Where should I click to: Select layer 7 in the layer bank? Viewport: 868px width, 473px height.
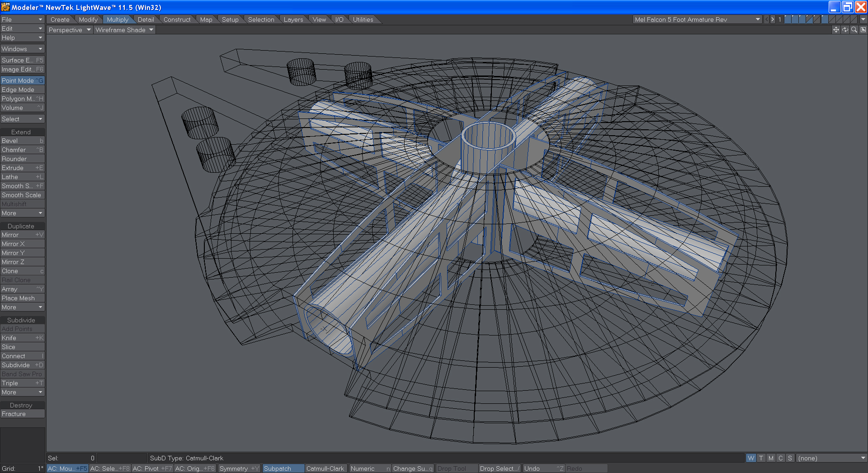[832, 19]
